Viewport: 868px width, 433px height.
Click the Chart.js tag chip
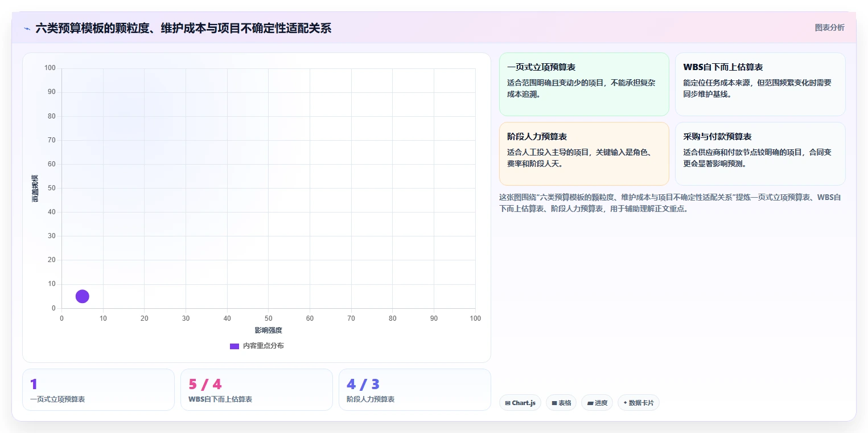(520, 403)
